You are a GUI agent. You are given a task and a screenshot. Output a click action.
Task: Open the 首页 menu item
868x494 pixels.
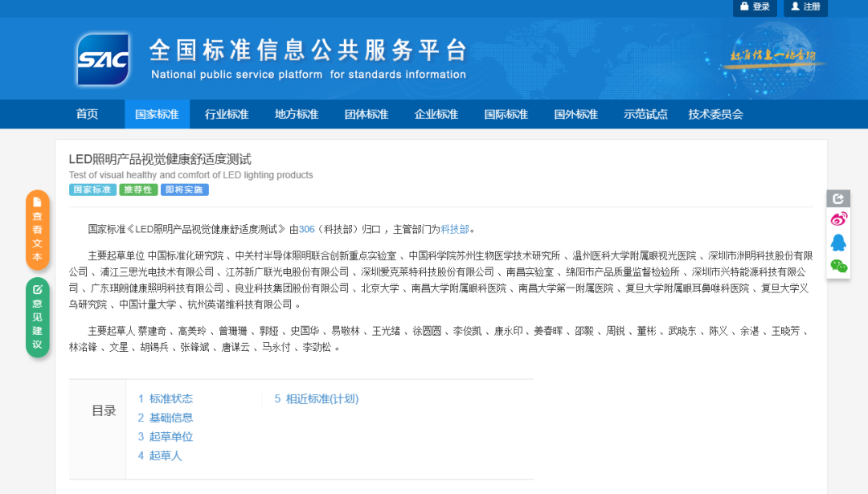[x=87, y=114]
